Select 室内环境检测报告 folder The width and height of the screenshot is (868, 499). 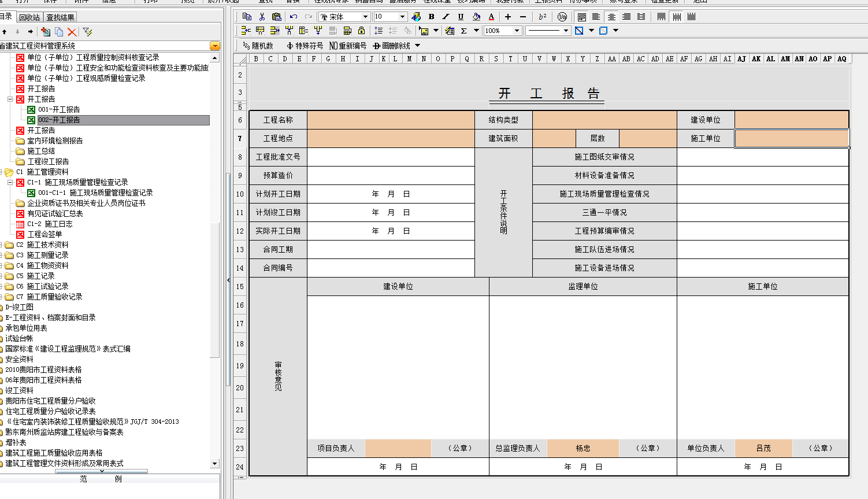click(x=55, y=141)
